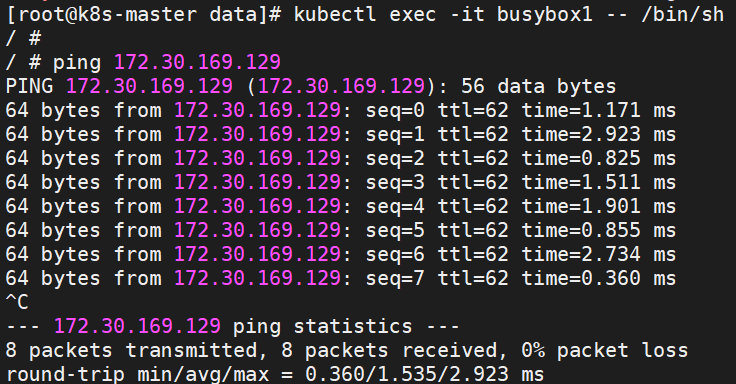Click the time=2.923 ms value
The height and width of the screenshot is (384, 736).
point(599,134)
